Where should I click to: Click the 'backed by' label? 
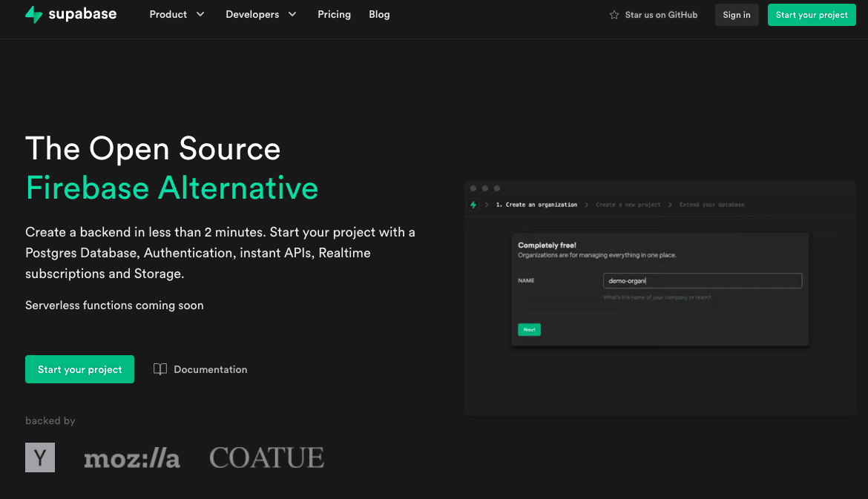(x=50, y=420)
